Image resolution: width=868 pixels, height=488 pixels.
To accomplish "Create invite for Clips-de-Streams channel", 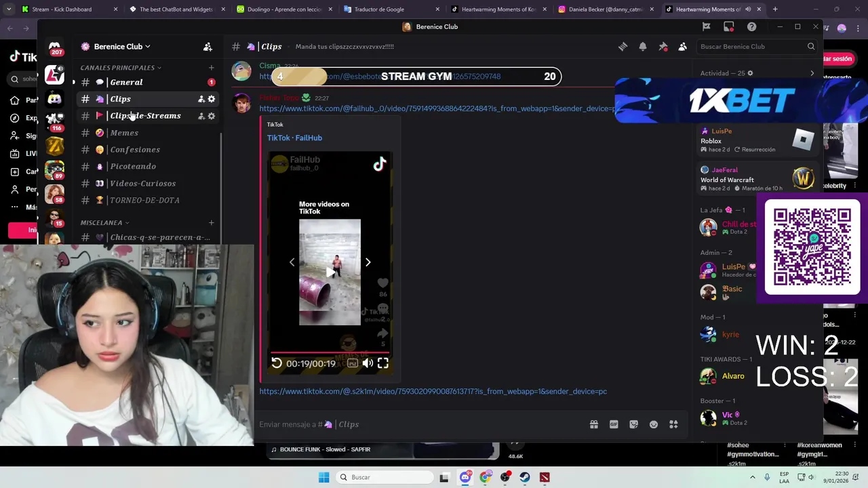I will click(x=201, y=116).
